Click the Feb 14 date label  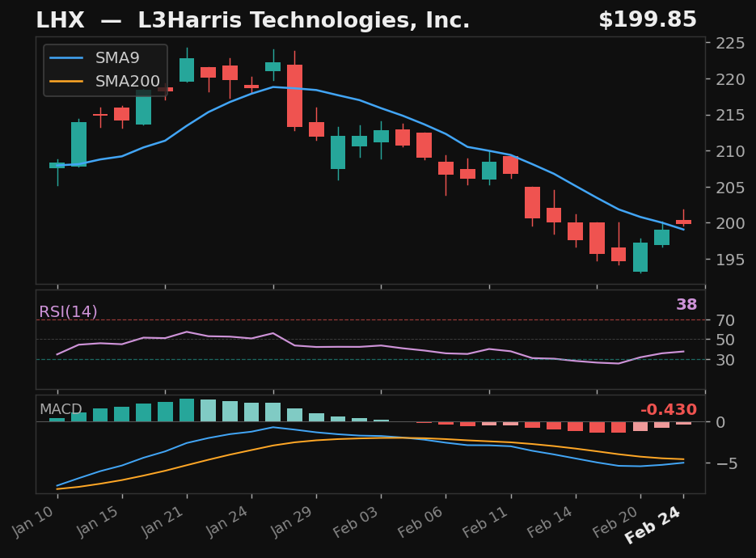tap(550, 522)
